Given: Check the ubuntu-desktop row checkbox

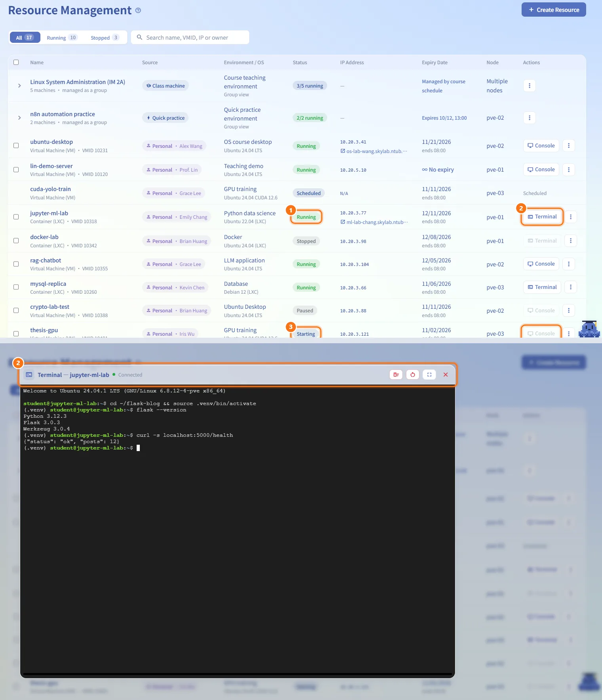Looking at the screenshot, I should [x=16, y=145].
